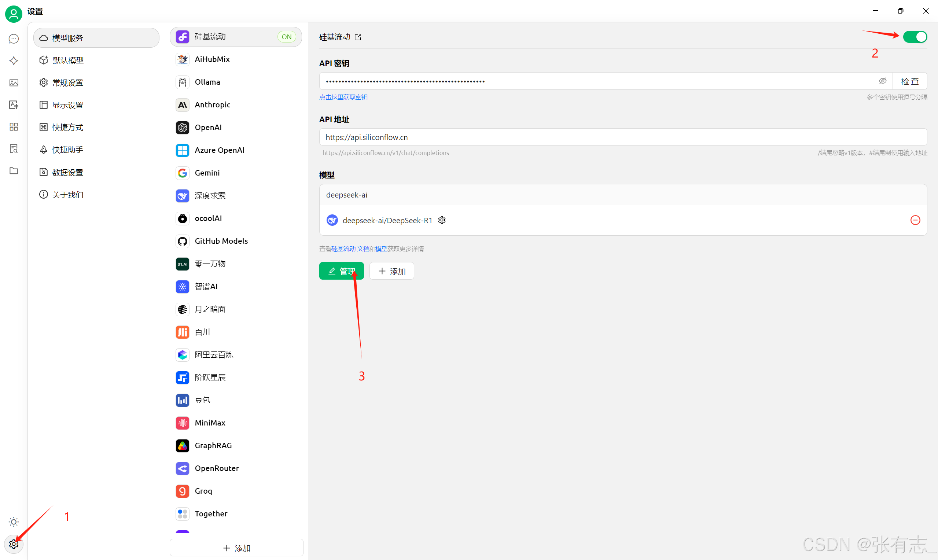Toggle the 硅基流动 provider enable switch

[915, 37]
